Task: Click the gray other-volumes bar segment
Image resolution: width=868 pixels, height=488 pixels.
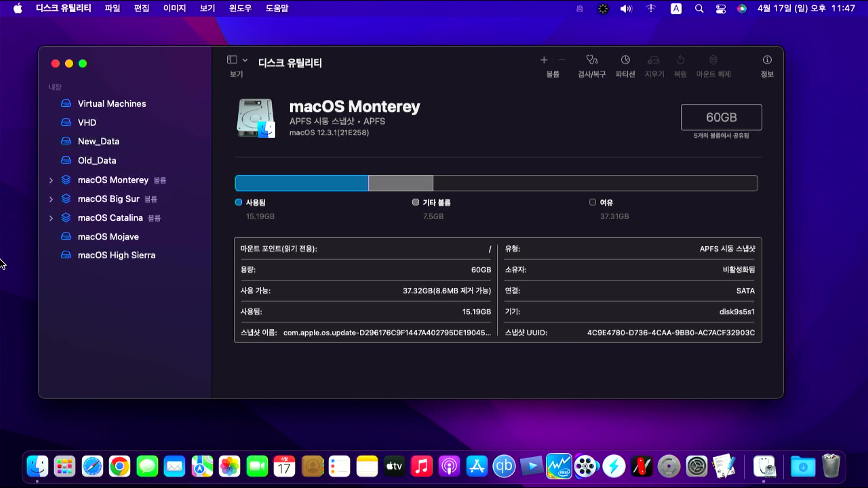Action: pos(401,183)
